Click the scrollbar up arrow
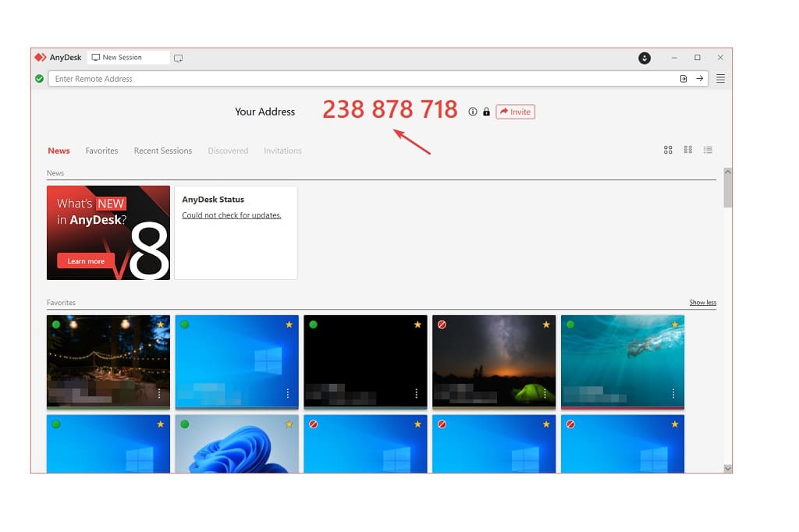This screenshot has height=532, width=799. 728,172
